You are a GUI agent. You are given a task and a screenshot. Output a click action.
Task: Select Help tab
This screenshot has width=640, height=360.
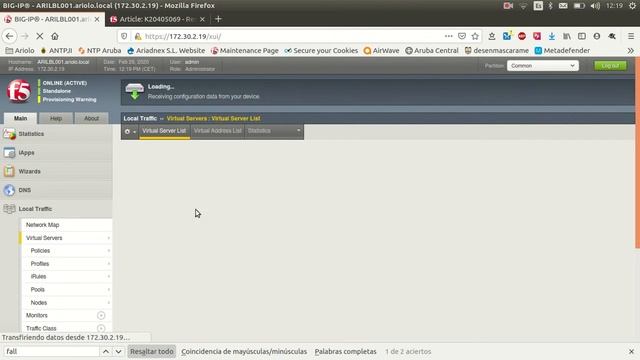point(56,118)
